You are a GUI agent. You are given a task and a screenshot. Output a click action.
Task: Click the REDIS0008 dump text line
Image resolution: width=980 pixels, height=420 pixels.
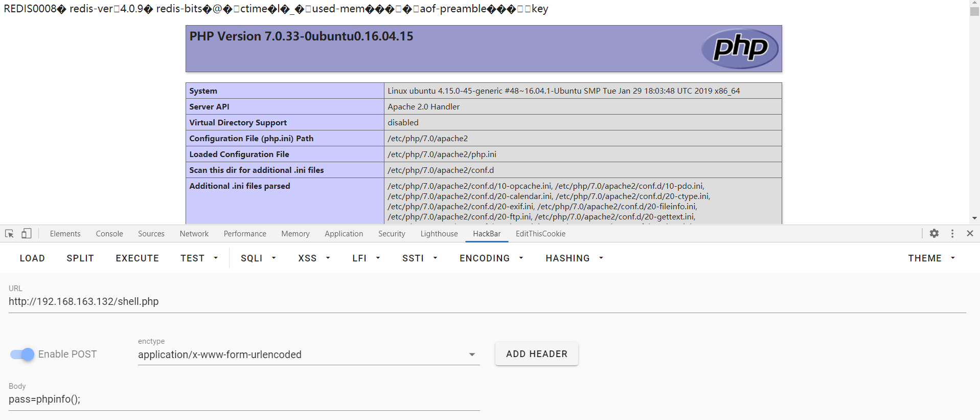pos(276,9)
